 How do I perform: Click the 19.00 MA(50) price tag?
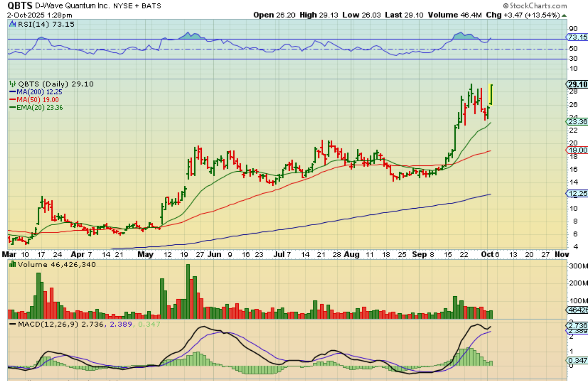(x=577, y=150)
